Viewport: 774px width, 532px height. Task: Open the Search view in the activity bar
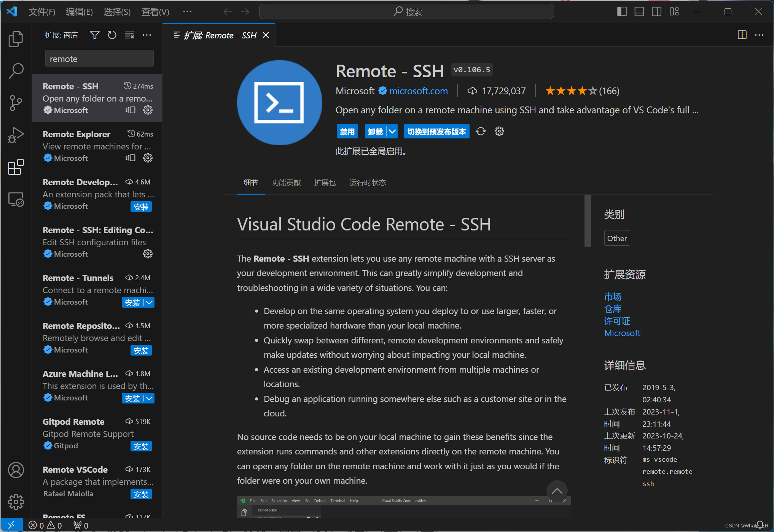pos(16,71)
